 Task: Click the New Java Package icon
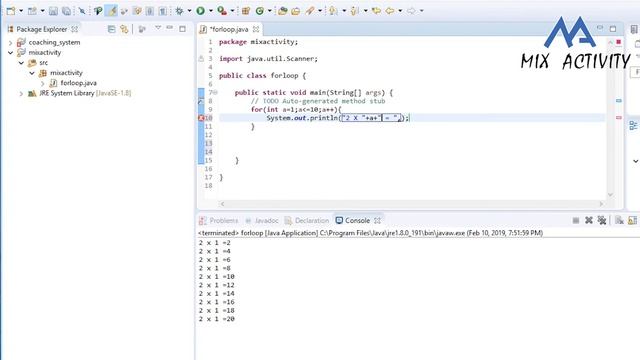(246, 11)
